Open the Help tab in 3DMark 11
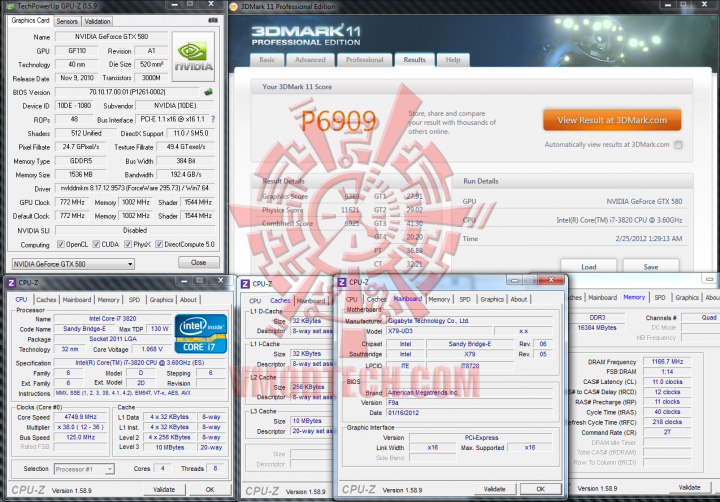This screenshot has width=720, height=502. pos(453,60)
